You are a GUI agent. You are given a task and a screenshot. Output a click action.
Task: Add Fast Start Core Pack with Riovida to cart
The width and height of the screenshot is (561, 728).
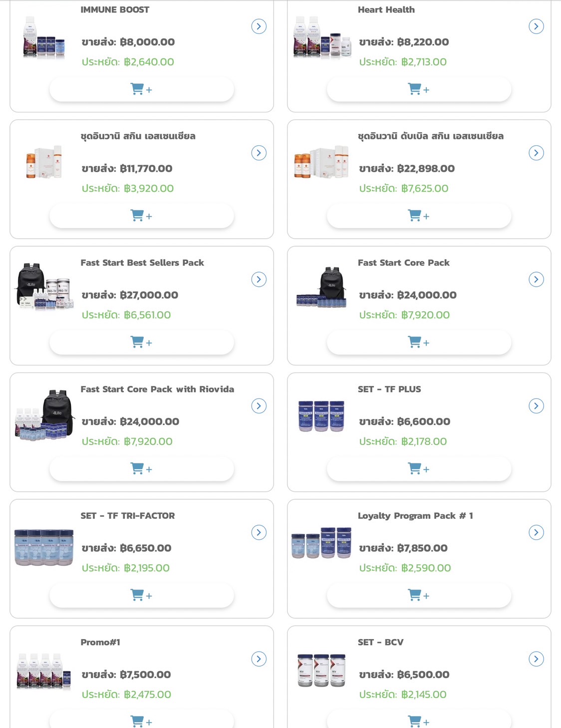[x=141, y=469]
